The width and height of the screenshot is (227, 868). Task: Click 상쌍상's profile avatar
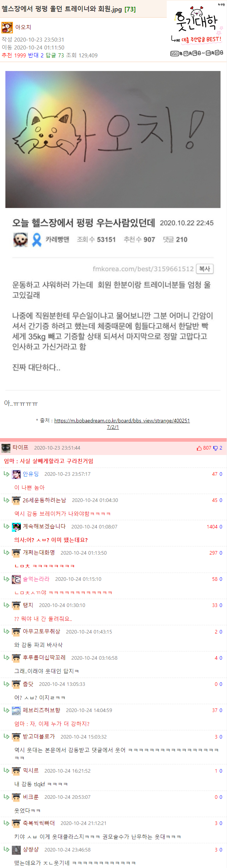(x=16, y=850)
